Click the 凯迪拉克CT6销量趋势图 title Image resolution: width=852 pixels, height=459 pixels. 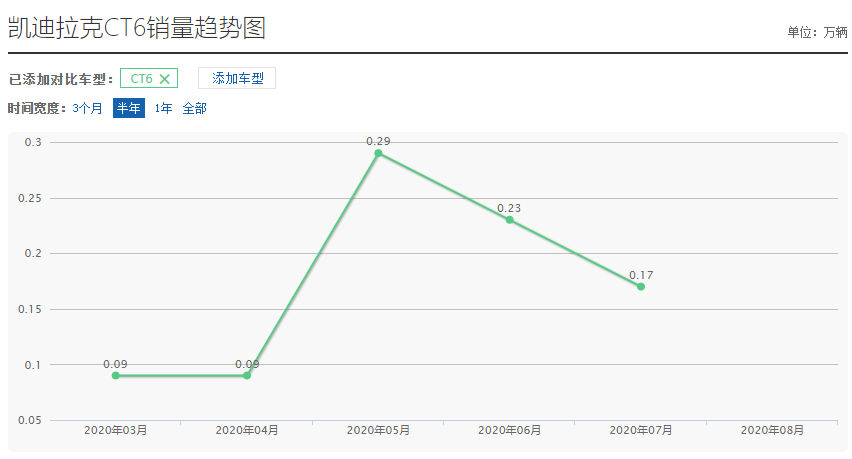point(137,28)
